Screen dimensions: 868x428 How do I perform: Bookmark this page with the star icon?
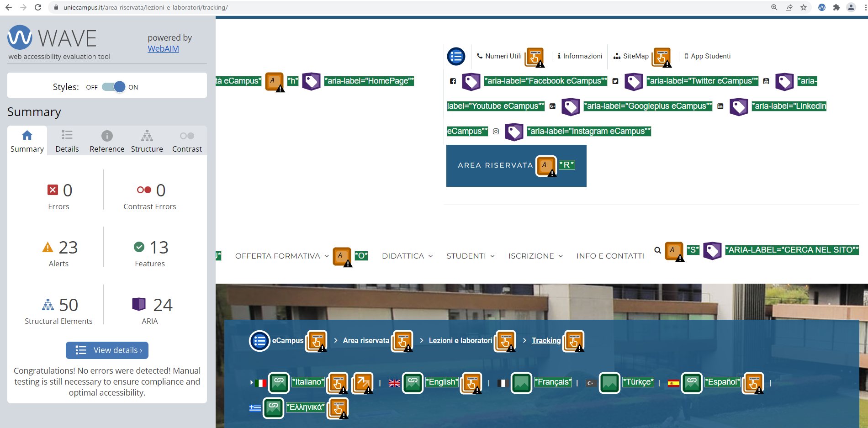804,7
